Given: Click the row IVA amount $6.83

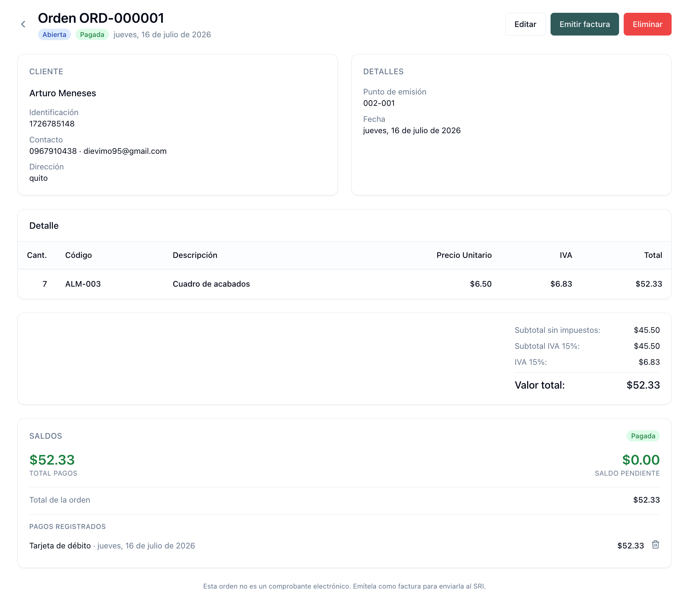Looking at the screenshot, I should coord(561,284).
